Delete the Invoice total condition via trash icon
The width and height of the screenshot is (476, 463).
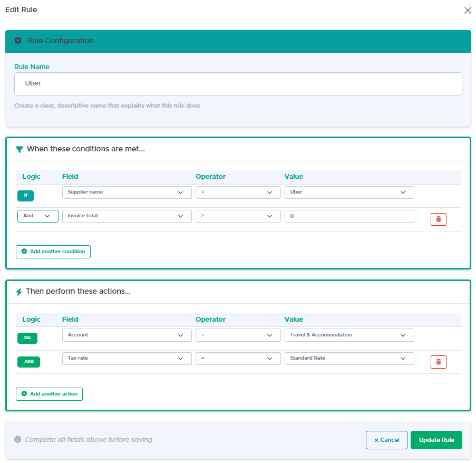pos(438,219)
